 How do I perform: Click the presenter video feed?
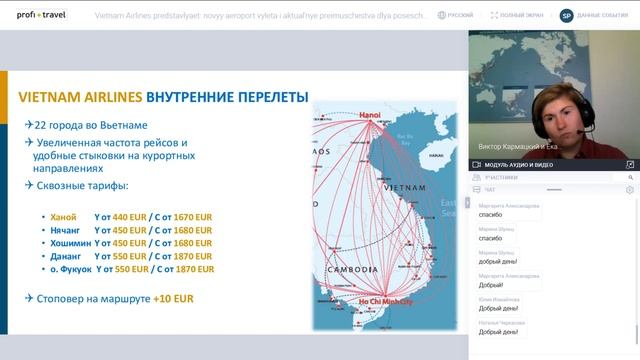[554, 95]
